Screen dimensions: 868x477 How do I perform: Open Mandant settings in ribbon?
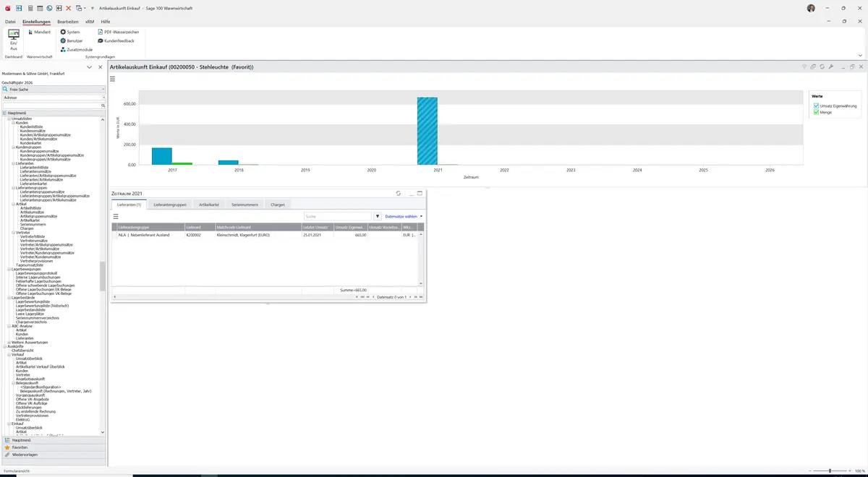pos(39,32)
